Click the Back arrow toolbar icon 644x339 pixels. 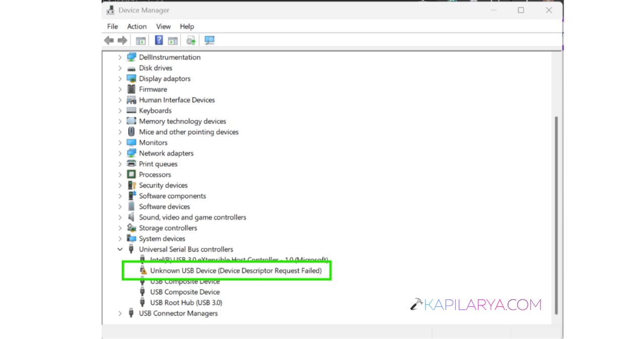click(x=109, y=40)
